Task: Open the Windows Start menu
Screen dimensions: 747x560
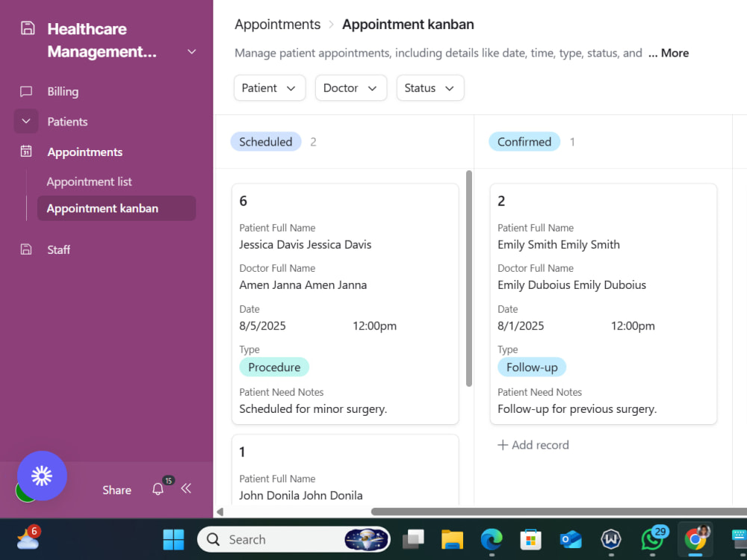Action: [173, 540]
